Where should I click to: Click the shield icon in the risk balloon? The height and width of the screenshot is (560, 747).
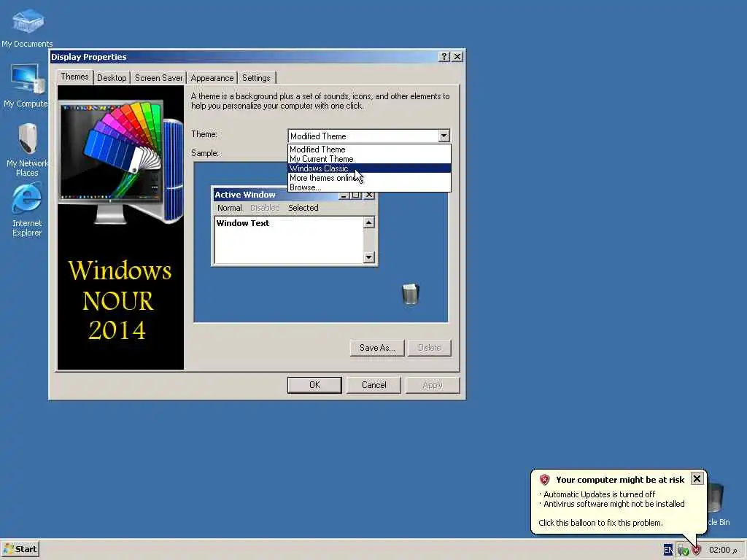[544, 480]
